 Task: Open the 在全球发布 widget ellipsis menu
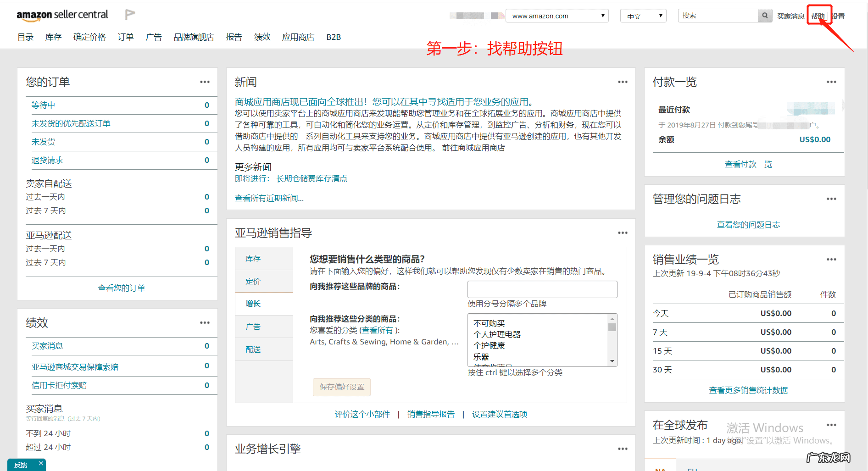[831, 425]
